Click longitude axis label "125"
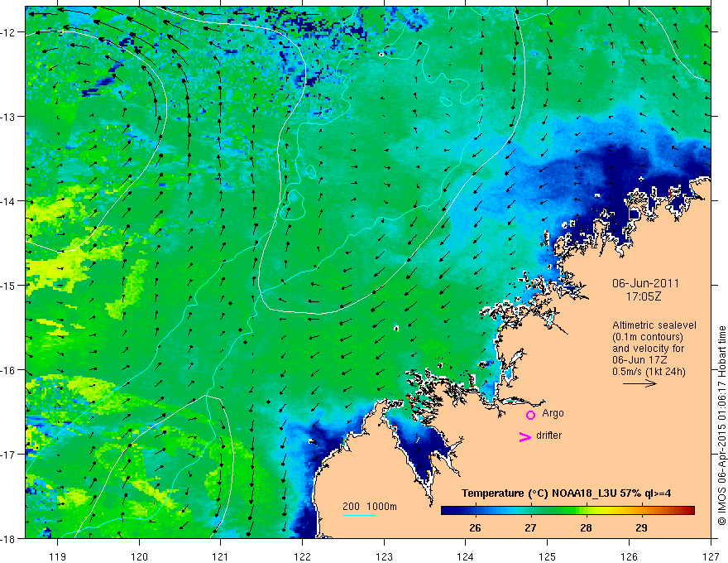 tap(548, 556)
